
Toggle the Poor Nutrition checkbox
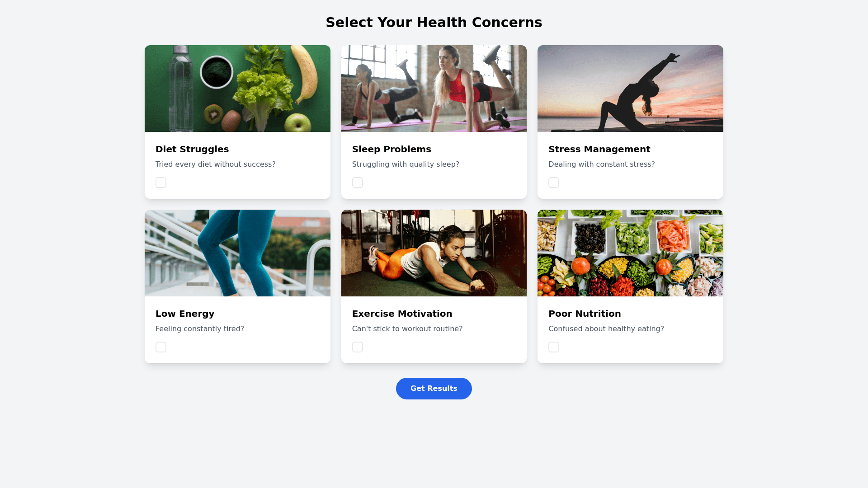pyautogui.click(x=554, y=347)
